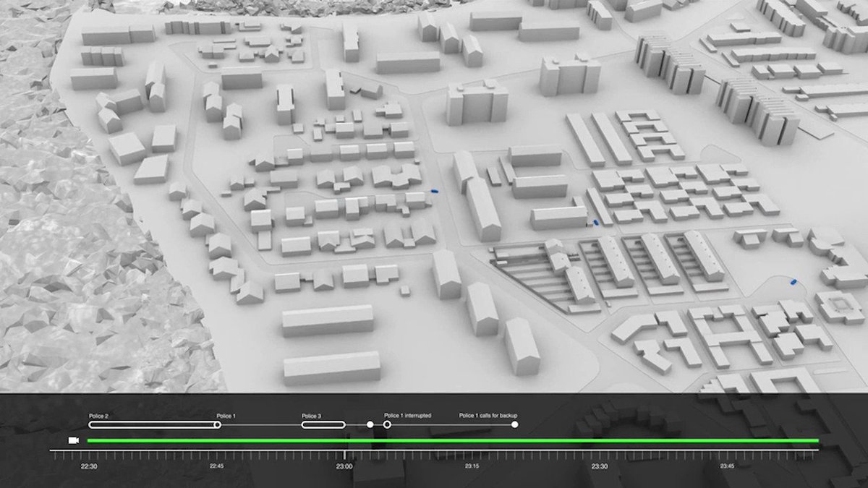Click the 23:00 playhead tick on ruler
The height and width of the screenshot is (488, 868).
[344, 454]
